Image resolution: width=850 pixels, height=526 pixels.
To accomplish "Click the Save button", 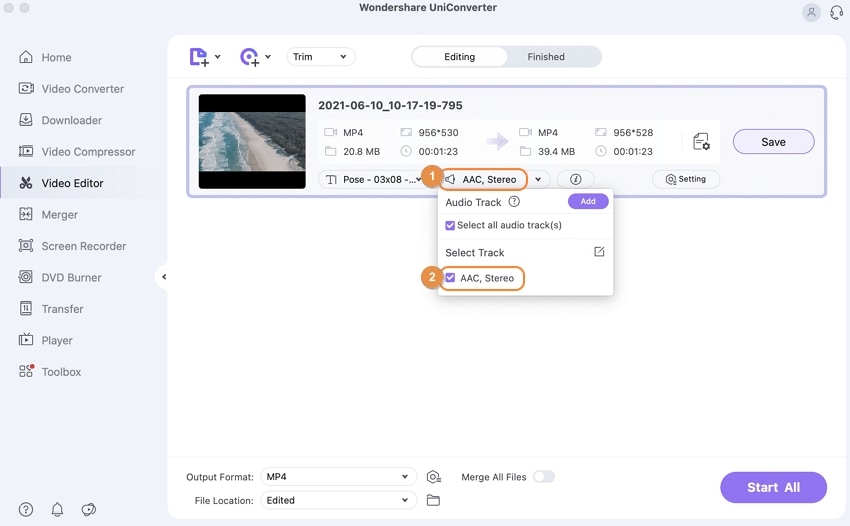I will [774, 142].
